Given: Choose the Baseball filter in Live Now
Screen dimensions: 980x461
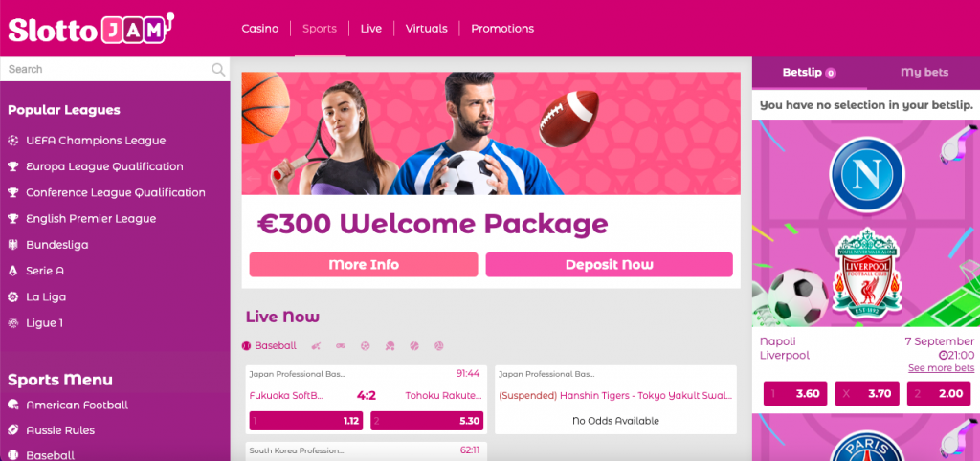Looking at the screenshot, I should click(269, 345).
